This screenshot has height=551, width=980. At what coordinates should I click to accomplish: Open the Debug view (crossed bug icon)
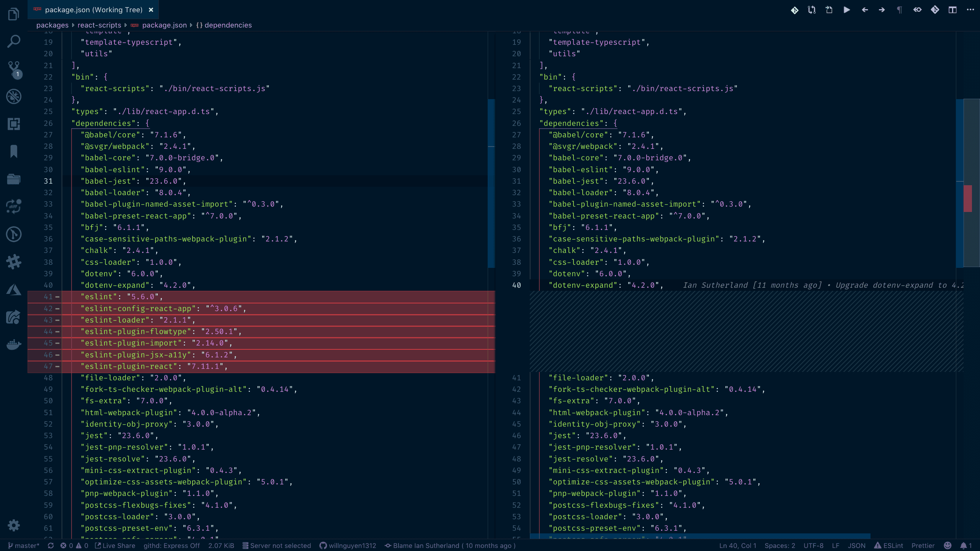(14, 96)
